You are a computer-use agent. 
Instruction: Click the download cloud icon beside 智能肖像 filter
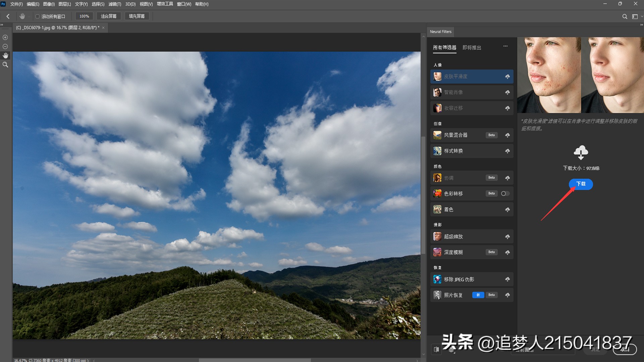[507, 92]
